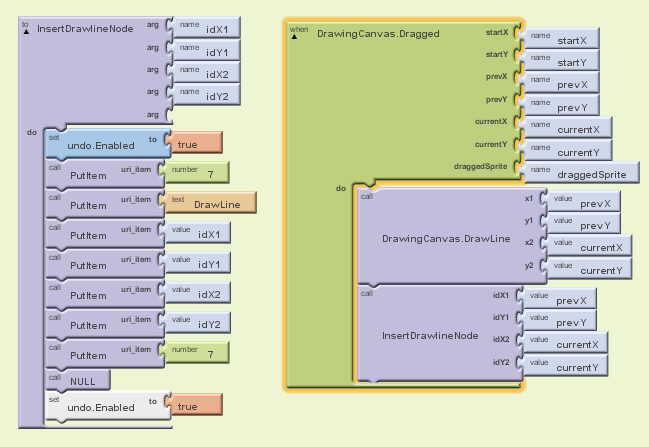Select the PutItem call with value idX1
Image resolution: width=649 pixels, height=447 pixels.
coord(104,234)
